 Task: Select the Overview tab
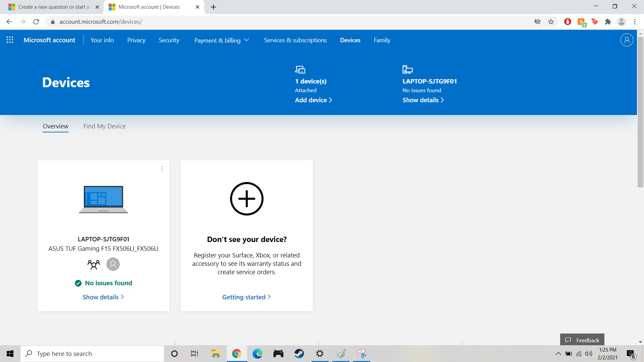tap(56, 126)
